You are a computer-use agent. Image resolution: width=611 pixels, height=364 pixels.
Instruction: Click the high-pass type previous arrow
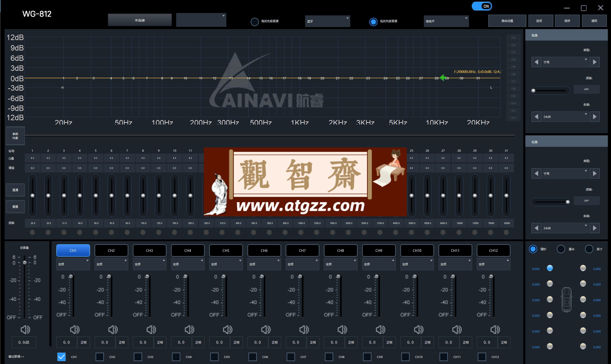[x=536, y=62]
